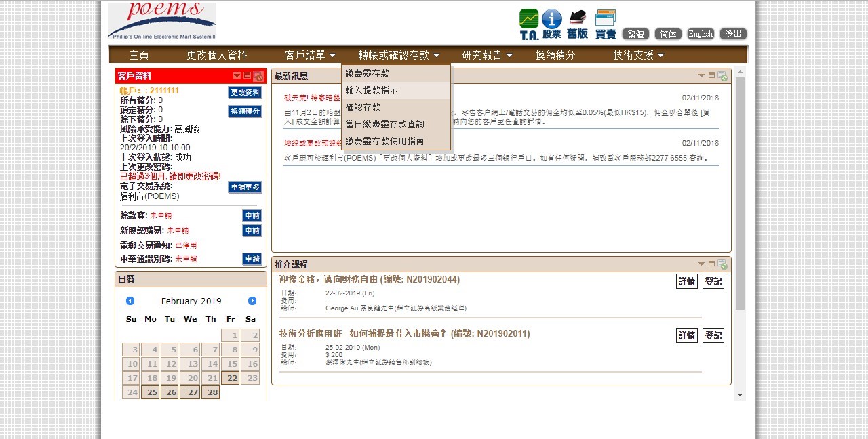
Task: Click the 股票 stock info icon
Action: click(x=552, y=20)
